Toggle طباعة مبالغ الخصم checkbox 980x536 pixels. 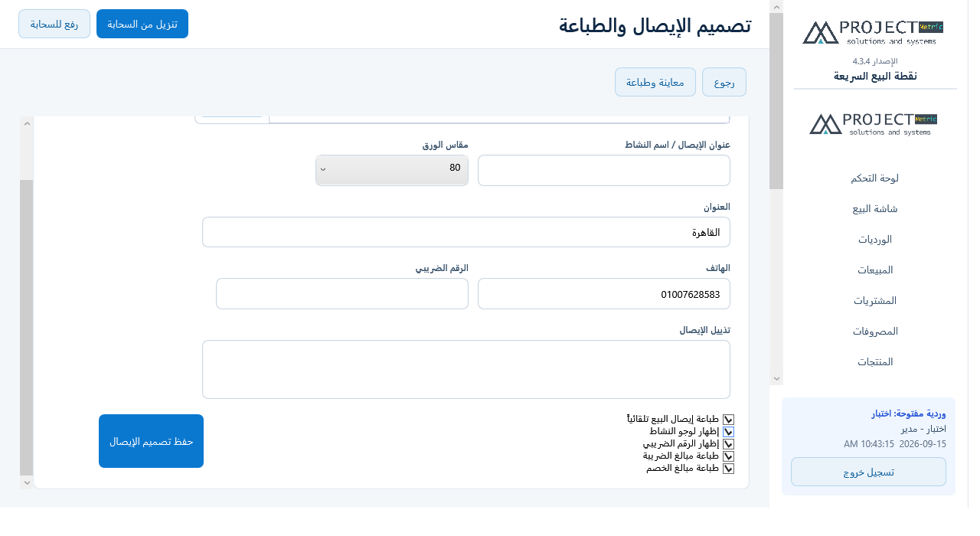[x=729, y=469]
